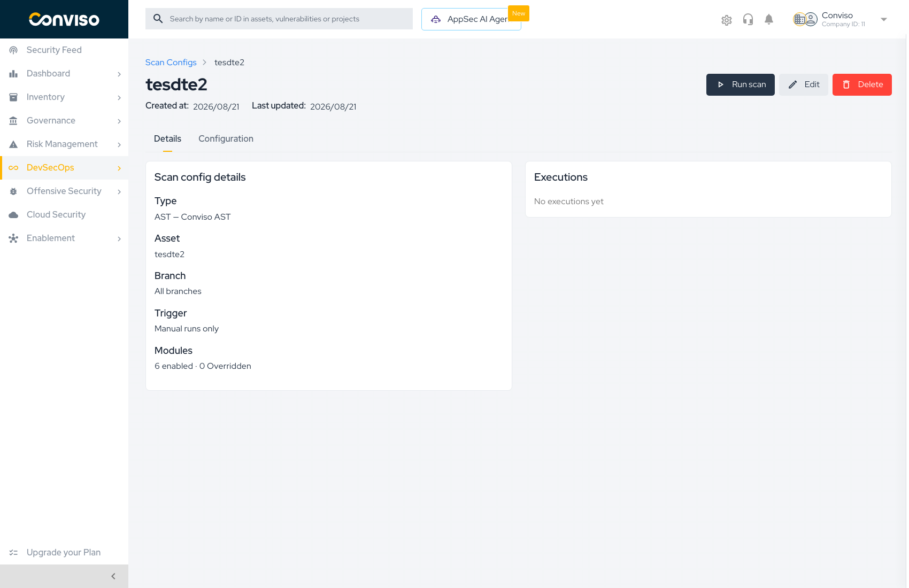
Task: Click the Upgrade your Plan checklist icon
Action: click(13, 553)
